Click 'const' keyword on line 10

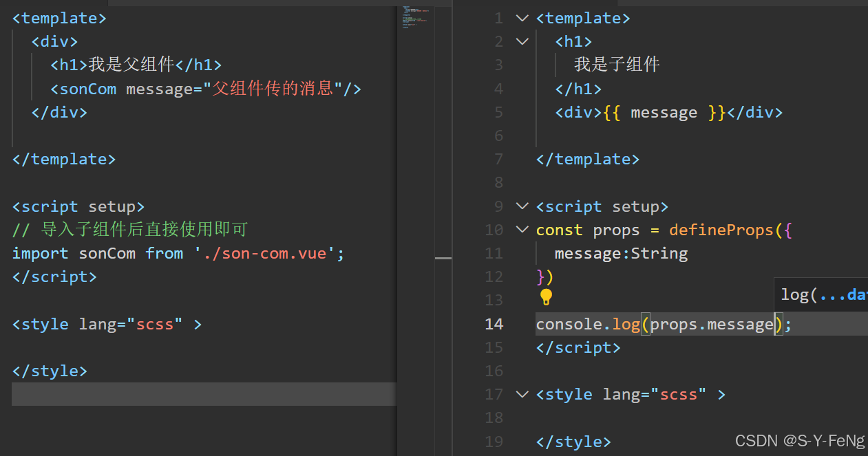[560, 230]
